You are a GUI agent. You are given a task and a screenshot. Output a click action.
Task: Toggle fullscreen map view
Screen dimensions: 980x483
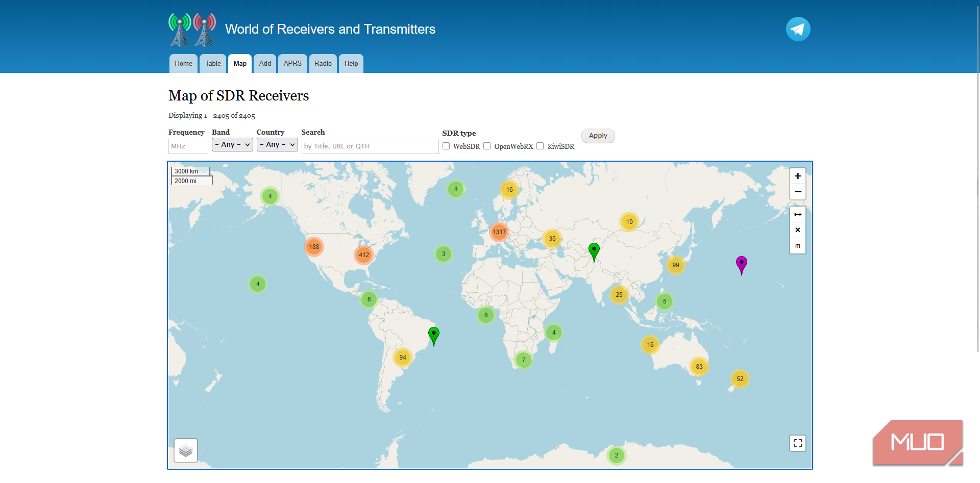point(798,443)
